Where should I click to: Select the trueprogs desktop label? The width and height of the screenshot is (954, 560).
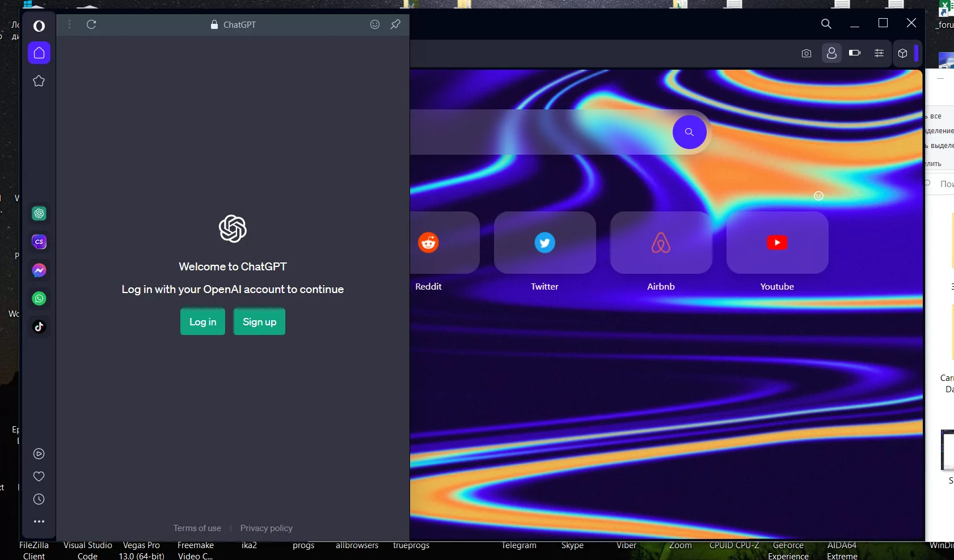pyautogui.click(x=411, y=545)
